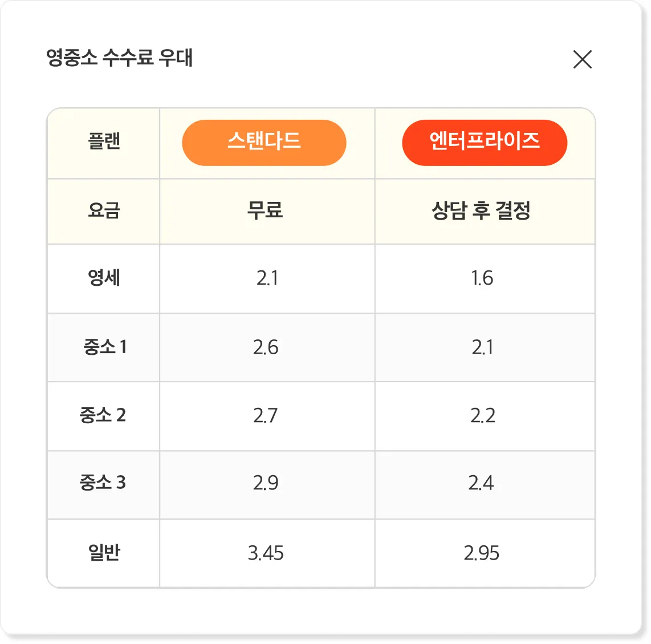Click the 중소 2 row label
Image resolution: width=651 pixels, height=644 pixels.
tap(103, 415)
